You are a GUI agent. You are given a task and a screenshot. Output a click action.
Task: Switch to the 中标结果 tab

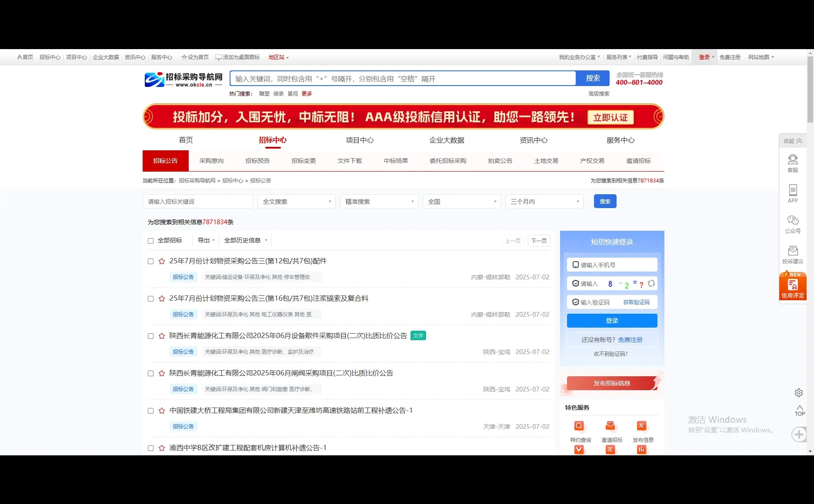pos(395,160)
